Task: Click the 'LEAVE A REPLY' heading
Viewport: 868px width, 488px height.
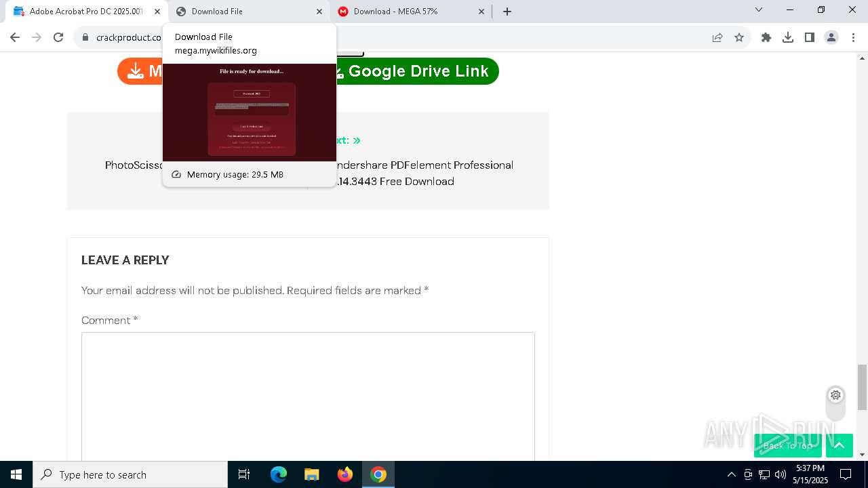Action: pyautogui.click(x=125, y=260)
